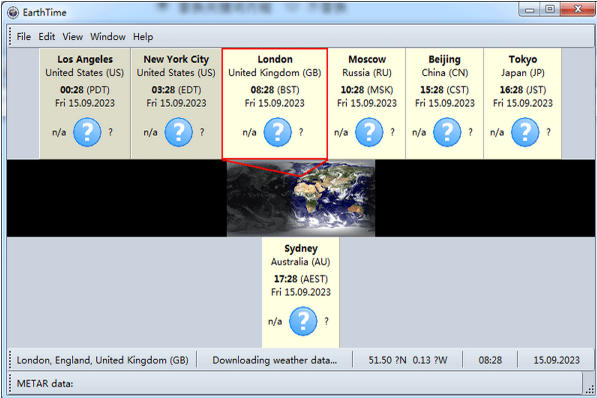Image resolution: width=597 pixels, height=398 pixels.
Task: Click the menu bar drag handle
Action: coord(10,37)
